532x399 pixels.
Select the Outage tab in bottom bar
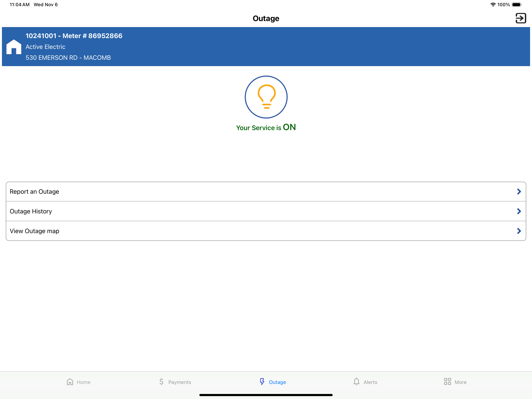click(x=273, y=382)
